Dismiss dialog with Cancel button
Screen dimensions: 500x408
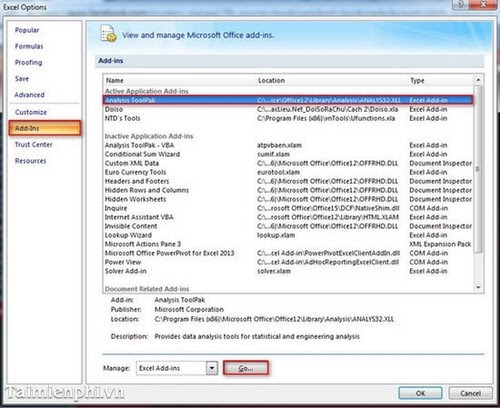coord(470,393)
